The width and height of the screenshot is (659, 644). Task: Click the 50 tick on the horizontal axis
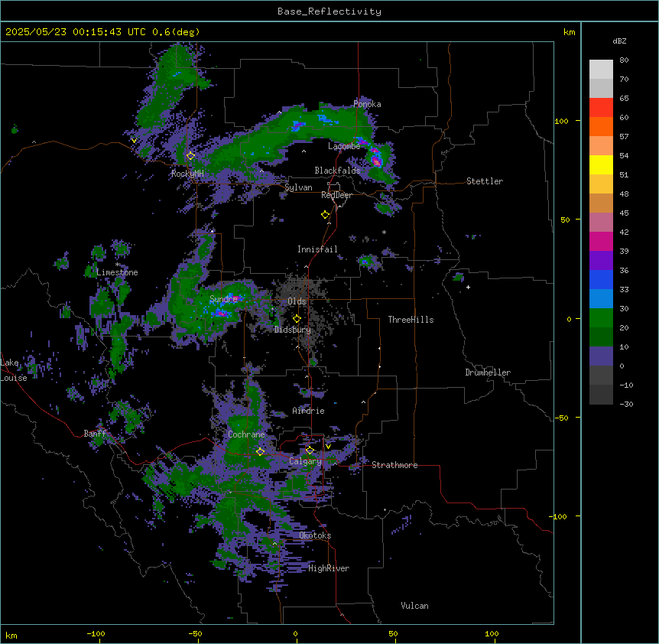coord(393,633)
